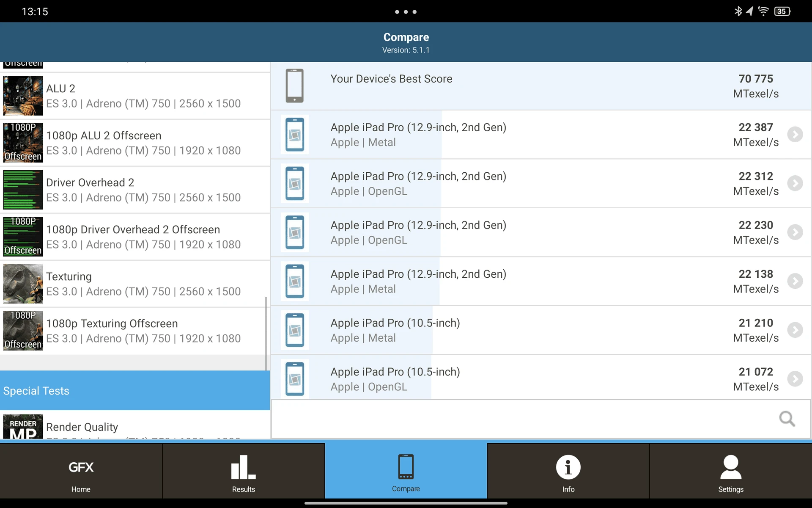Screen dimensions: 812x508
Task: Select the Compare tab
Action: click(x=406, y=471)
